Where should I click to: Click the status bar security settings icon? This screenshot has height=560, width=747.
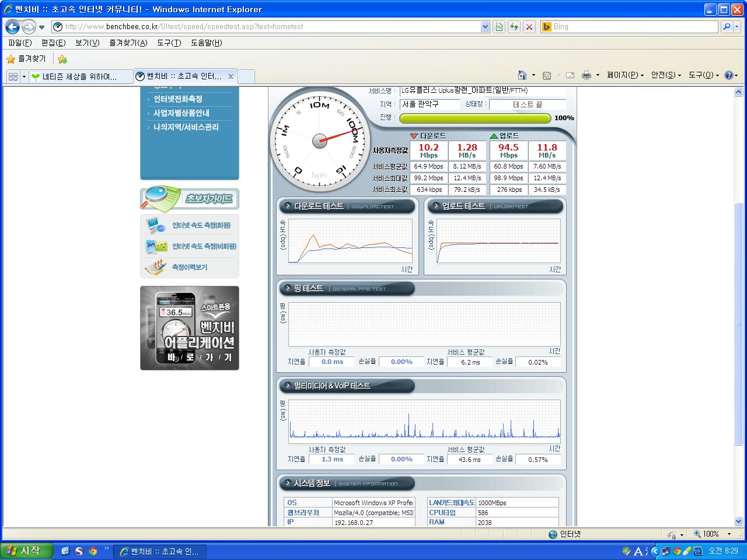point(672,534)
